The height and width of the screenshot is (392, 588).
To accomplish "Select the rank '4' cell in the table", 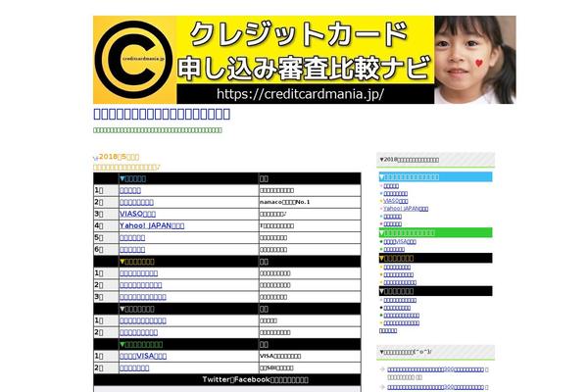I will pos(106,225).
